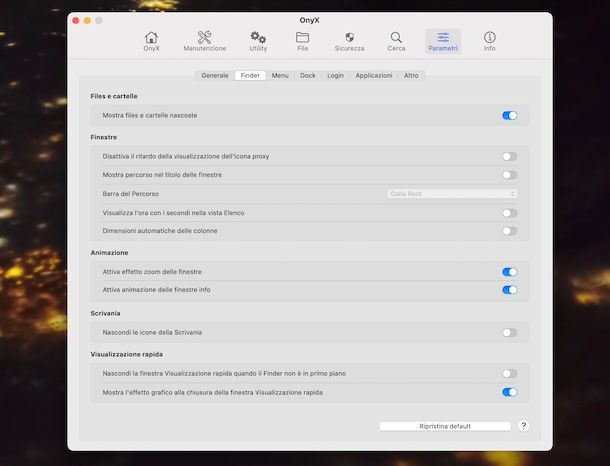Open the Info toolbar icon
This screenshot has width=610, height=466.
[489, 41]
